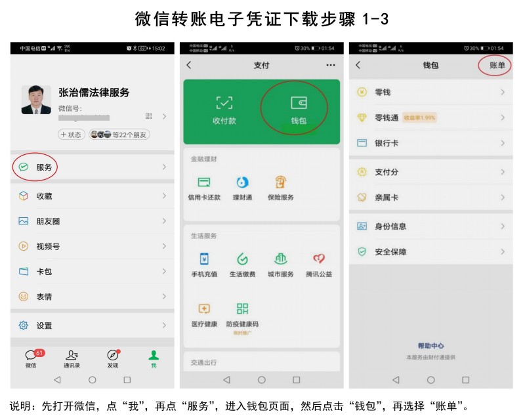Expand the 支付分 row chevron
The height and width of the screenshot is (420, 525).
(x=503, y=172)
